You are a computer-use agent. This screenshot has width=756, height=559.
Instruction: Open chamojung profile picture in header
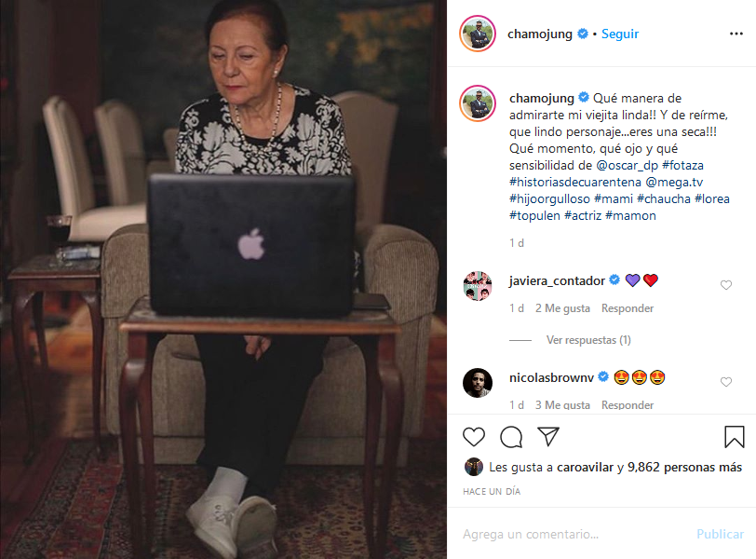coord(478,34)
